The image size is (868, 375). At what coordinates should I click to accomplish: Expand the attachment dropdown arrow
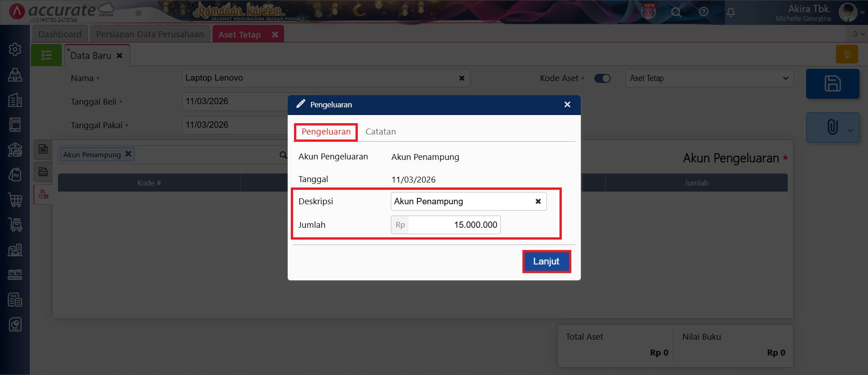(x=850, y=130)
